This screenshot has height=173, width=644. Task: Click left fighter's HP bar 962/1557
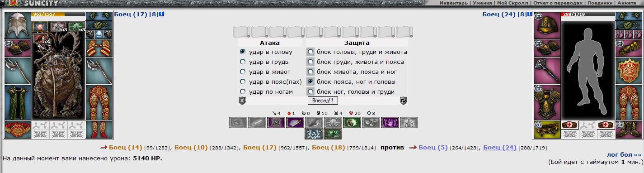pyautogui.click(x=58, y=14)
